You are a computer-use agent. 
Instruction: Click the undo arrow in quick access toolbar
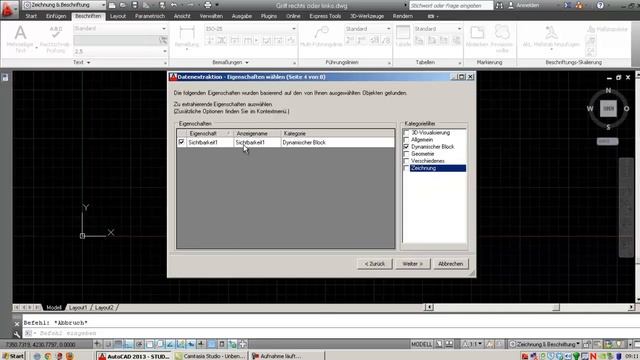(174, 5)
